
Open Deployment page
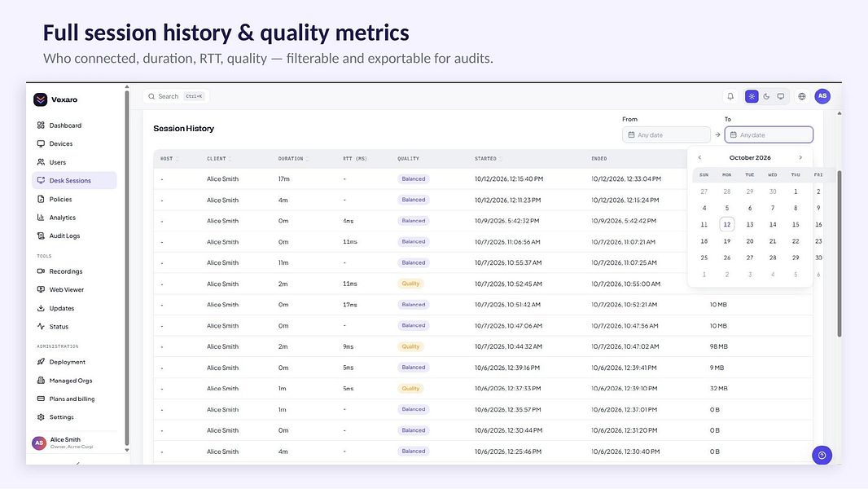coord(74,362)
